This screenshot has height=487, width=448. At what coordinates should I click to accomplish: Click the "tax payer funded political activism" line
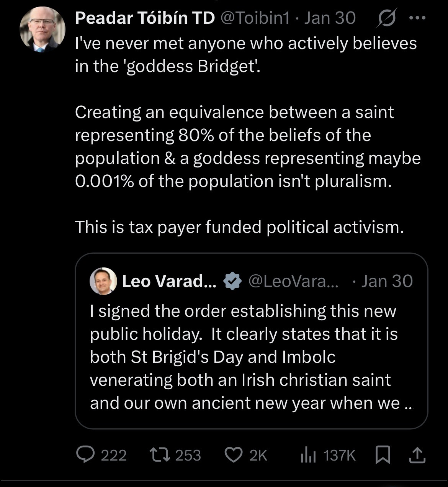coord(239,227)
